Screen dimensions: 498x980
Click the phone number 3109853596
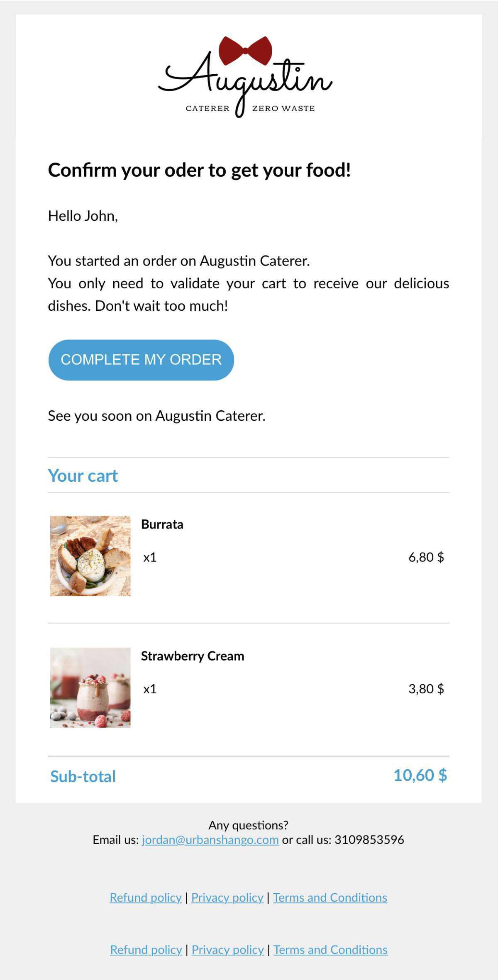[x=369, y=840]
